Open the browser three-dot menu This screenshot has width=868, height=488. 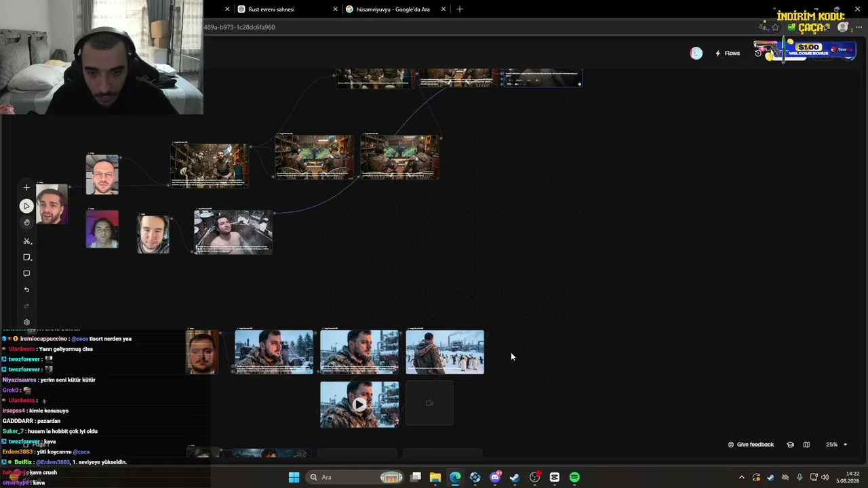tap(859, 27)
